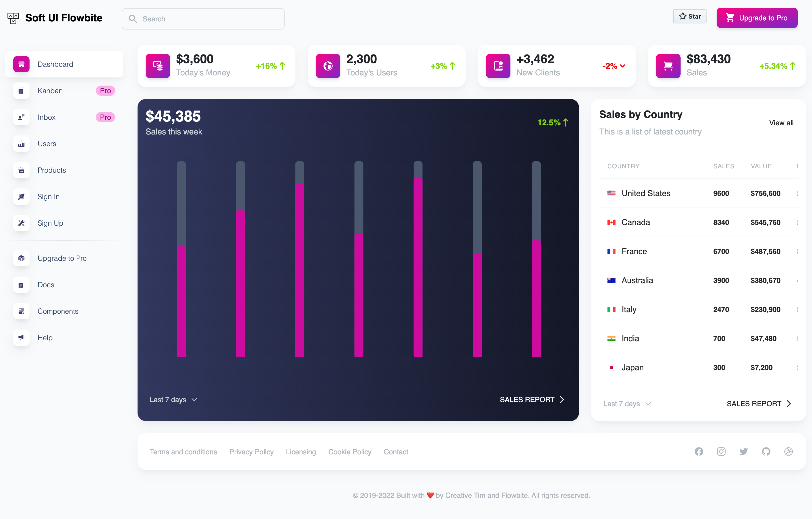The image size is (812, 519).
Task: Open the GitHub footer icon
Action: 766,452
